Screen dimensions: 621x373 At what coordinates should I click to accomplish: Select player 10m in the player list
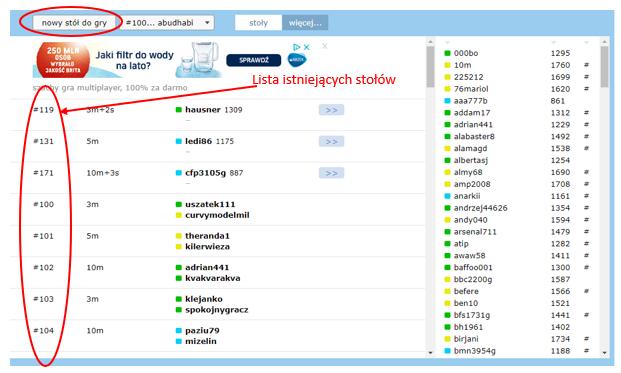pyautogui.click(x=463, y=65)
